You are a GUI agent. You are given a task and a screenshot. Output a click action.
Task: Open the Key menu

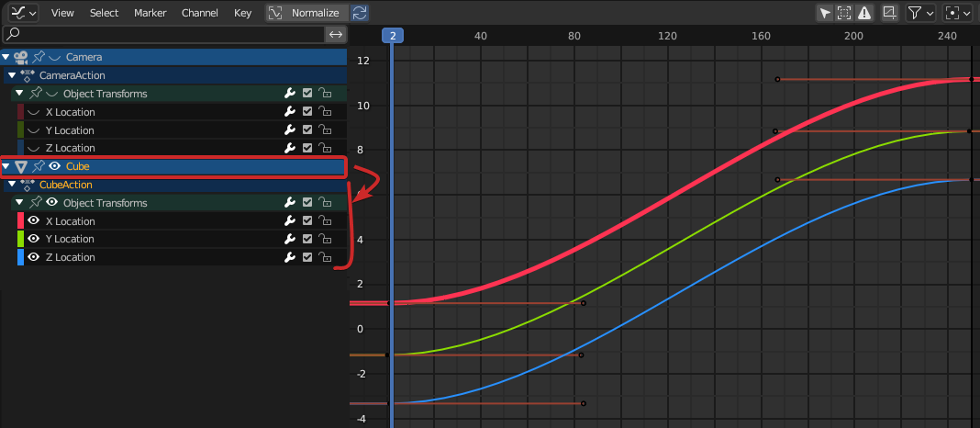click(x=242, y=13)
